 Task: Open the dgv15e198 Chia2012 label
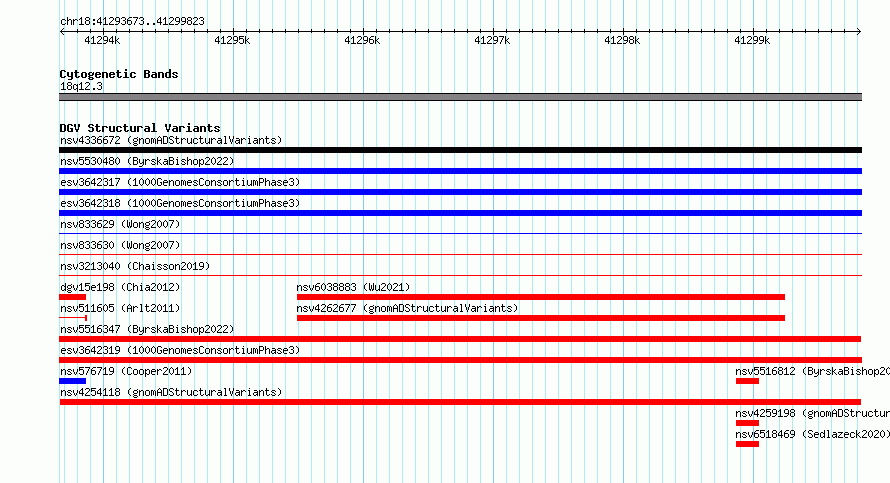[120, 287]
